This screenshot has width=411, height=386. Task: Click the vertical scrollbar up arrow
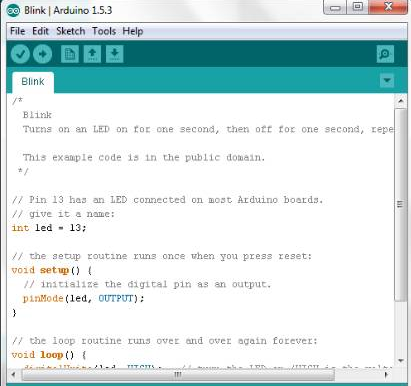(401, 101)
